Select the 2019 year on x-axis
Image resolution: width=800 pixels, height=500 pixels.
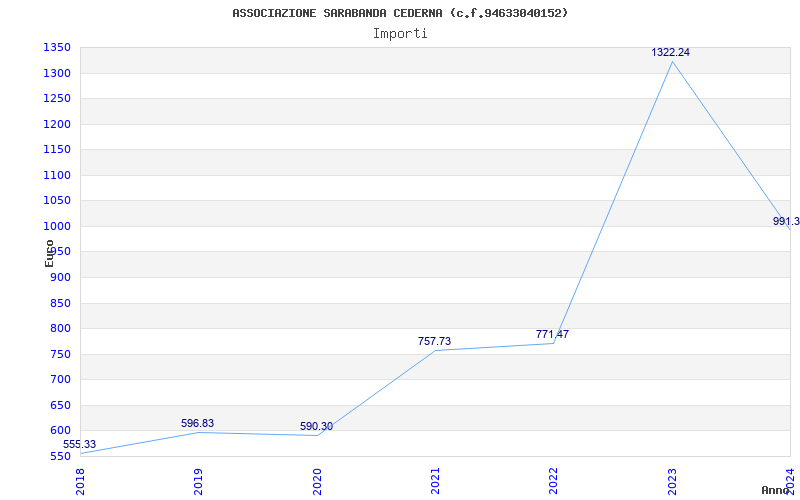(x=199, y=481)
